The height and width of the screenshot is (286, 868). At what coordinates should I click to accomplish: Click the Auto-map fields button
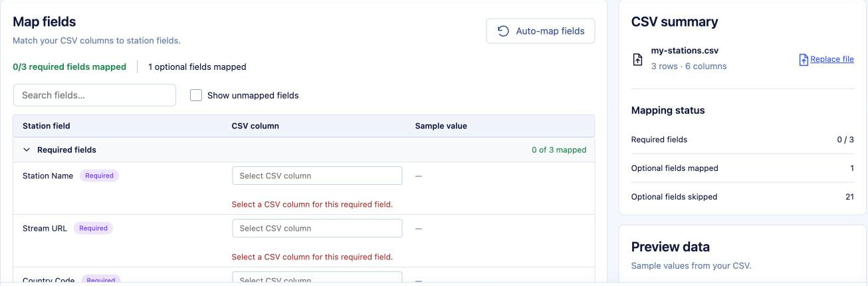[x=540, y=31]
